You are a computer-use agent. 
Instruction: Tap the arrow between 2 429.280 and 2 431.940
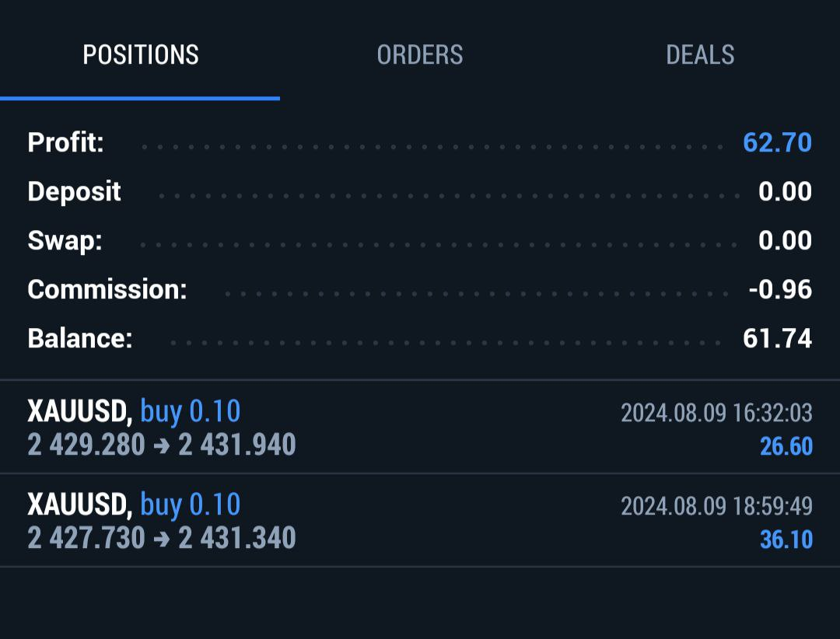[162, 445]
